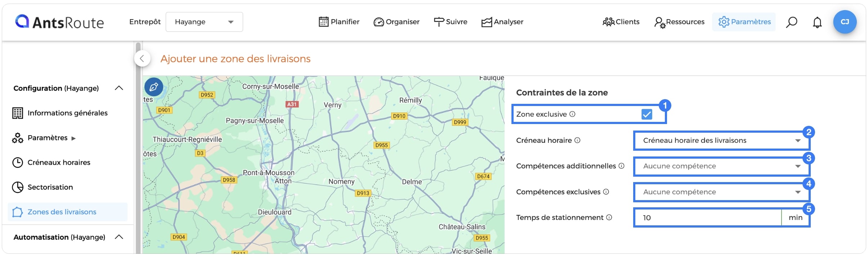
Task: Click the Zones des livraisons polygon icon
Action: point(18,212)
